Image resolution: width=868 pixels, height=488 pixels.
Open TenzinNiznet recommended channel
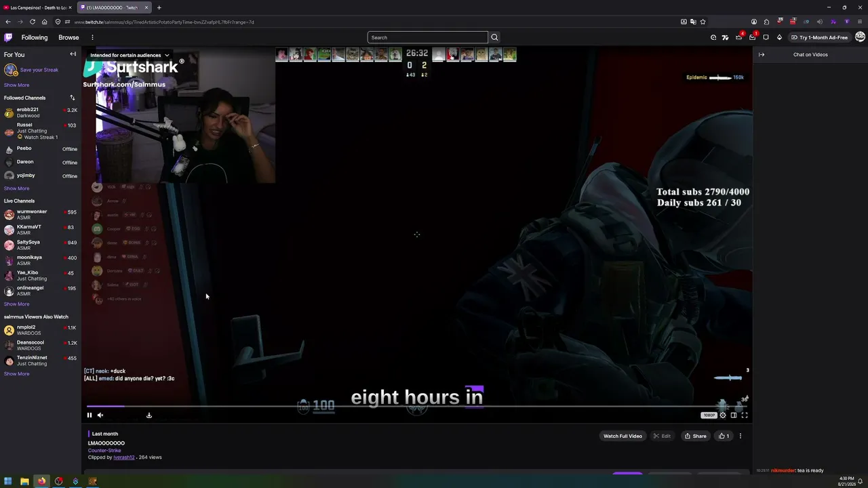[41, 361]
